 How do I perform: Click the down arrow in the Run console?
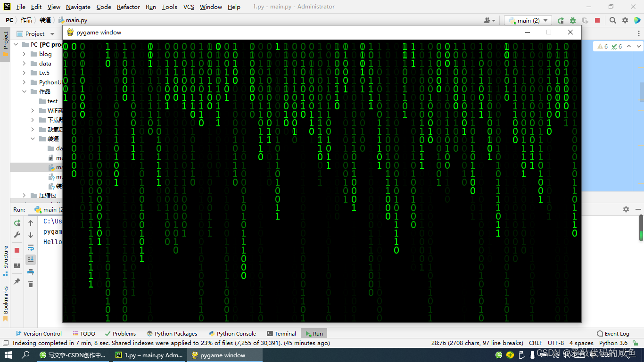31,235
